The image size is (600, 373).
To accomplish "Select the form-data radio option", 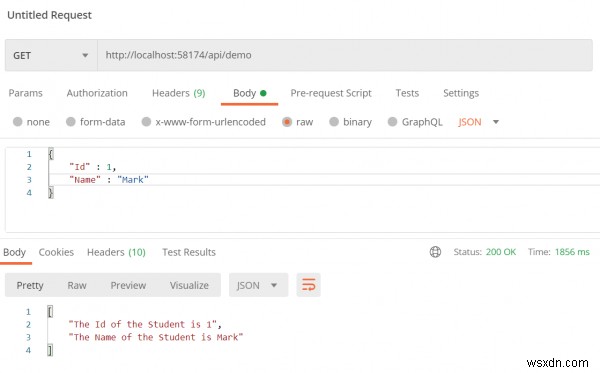I will (70, 122).
